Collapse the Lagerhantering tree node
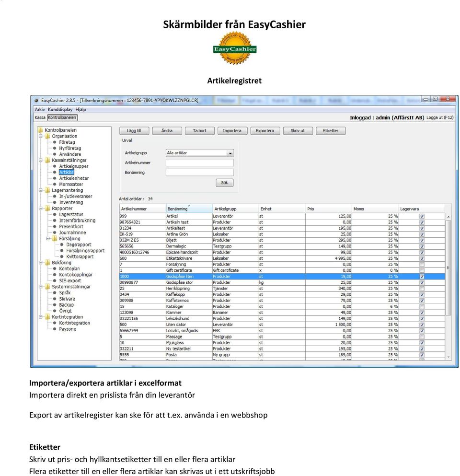 click(41, 190)
